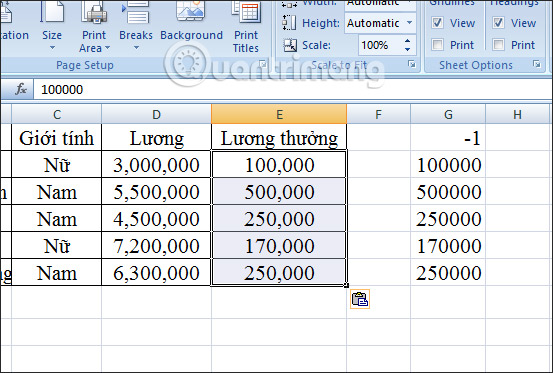Select column G header
The width and height of the screenshot is (553, 373).
point(448,114)
